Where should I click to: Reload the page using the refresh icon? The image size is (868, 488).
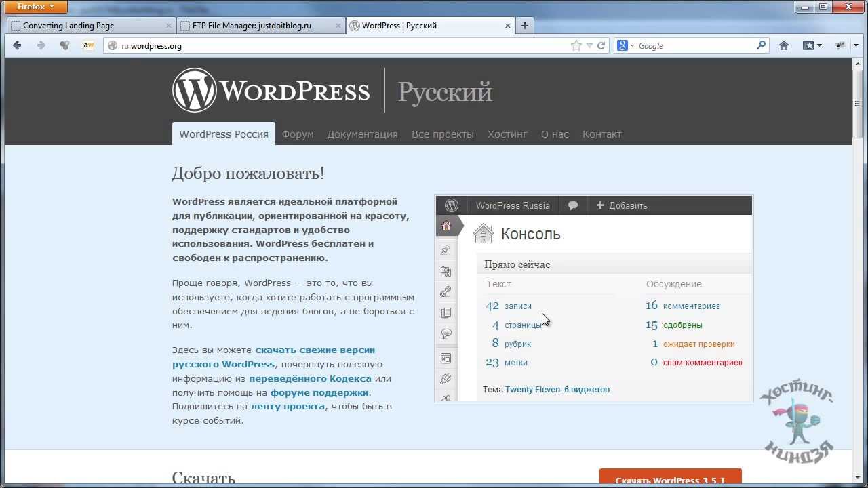pos(601,45)
